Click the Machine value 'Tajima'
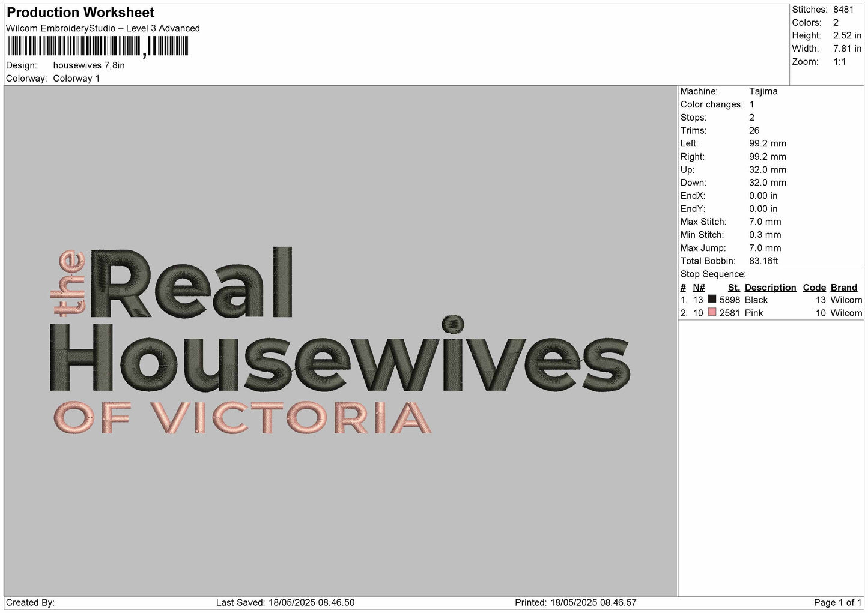 tap(763, 91)
